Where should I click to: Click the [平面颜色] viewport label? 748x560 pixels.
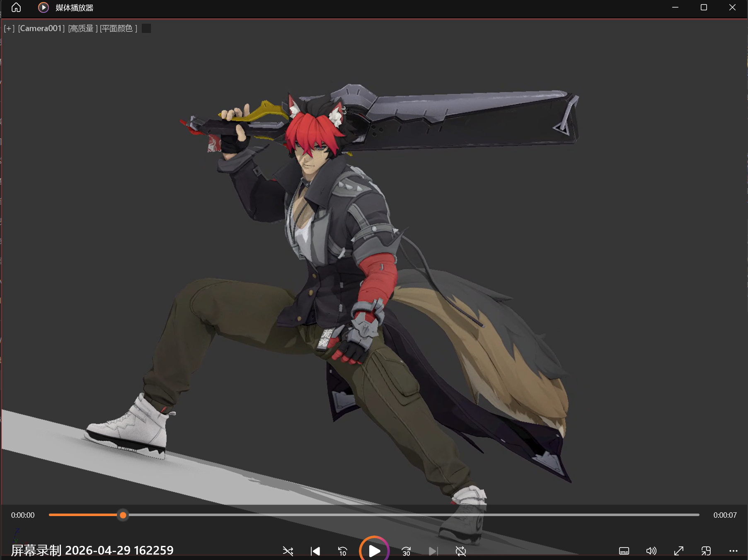[119, 28]
